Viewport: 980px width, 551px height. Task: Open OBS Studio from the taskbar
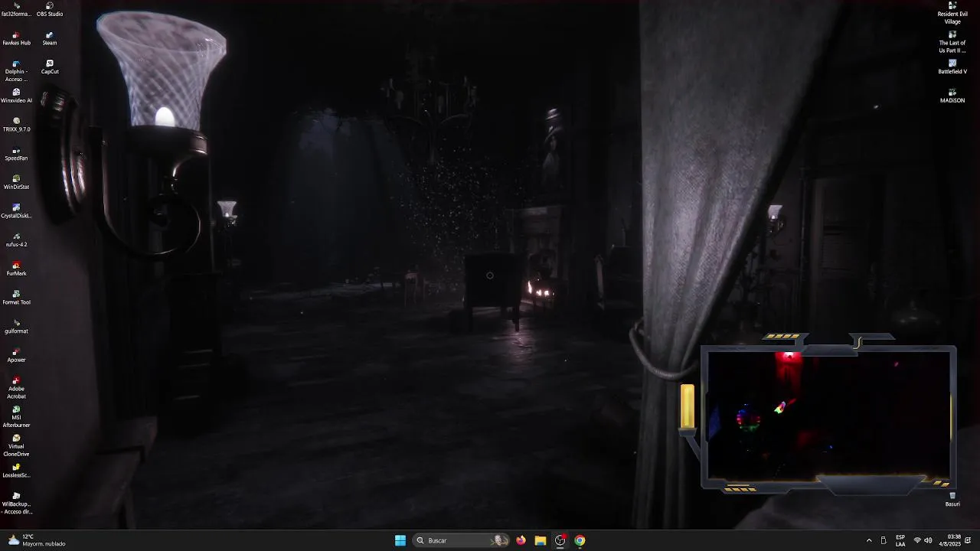coord(560,540)
